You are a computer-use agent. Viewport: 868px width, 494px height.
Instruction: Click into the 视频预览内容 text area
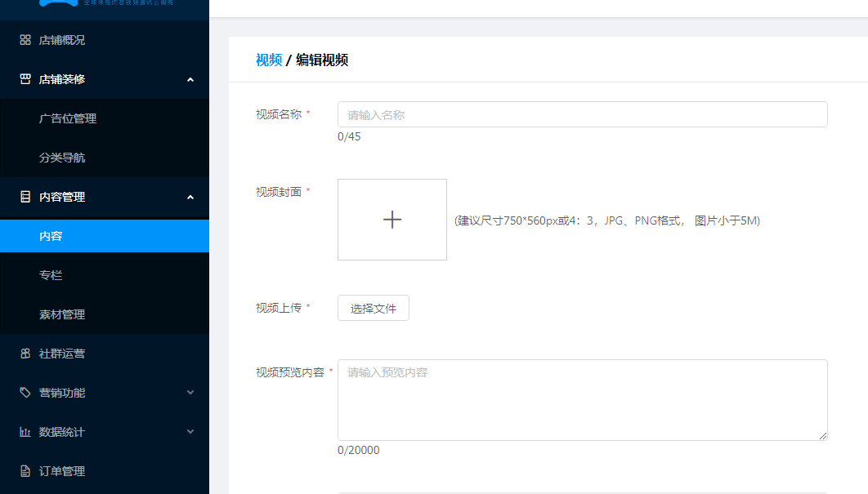pos(582,400)
